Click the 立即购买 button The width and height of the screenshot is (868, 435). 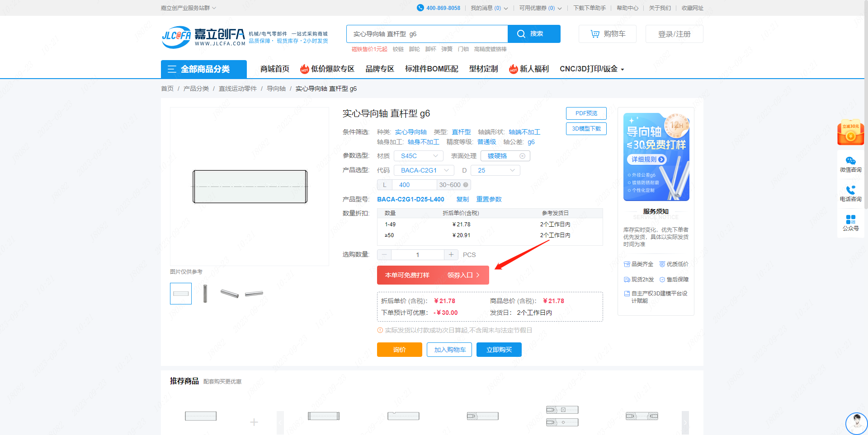(x=499, y=350)
